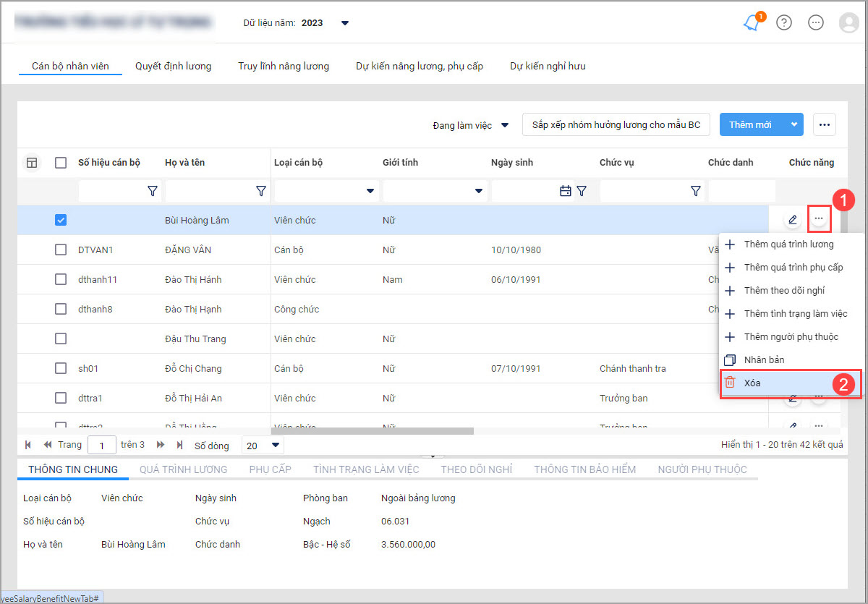Click Sắp xếp nhóm hưởng lương cho mẫu BC
Screen dimensions: 868x604
click(x=616, y=124)
